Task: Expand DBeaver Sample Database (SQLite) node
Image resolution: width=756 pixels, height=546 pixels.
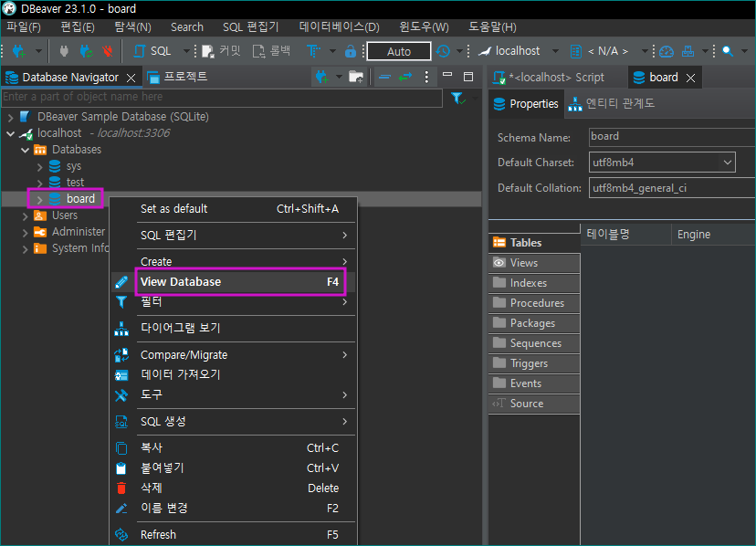Action: (11, 117)
